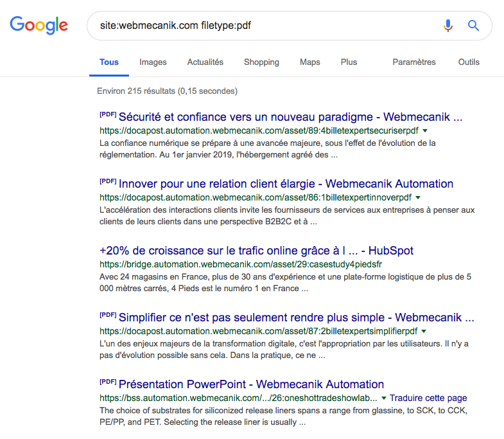Switch to the Maps tab
The height and width of the screenshot is (439, 504).
(x=310, y=62)
